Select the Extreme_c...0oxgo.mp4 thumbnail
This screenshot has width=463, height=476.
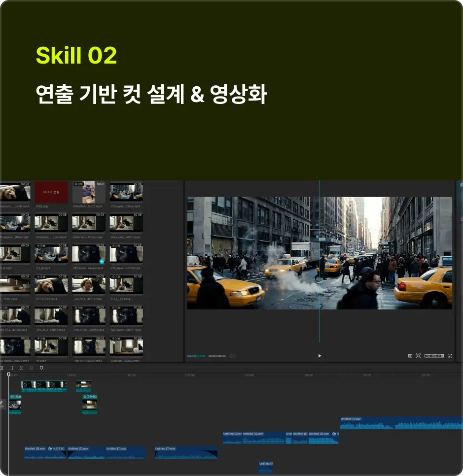89,223
